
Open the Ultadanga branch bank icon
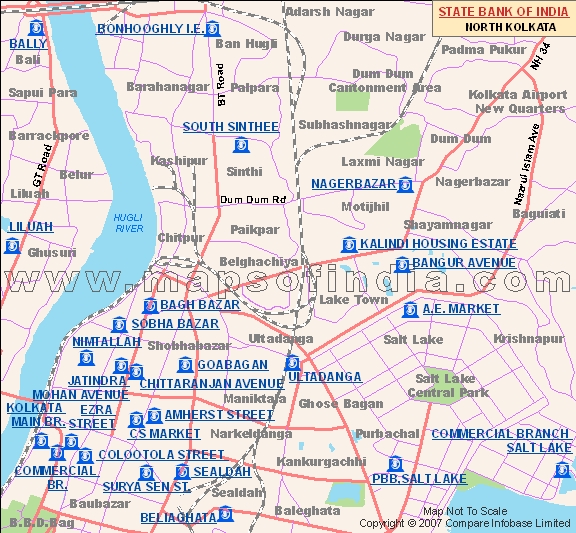click(x=292, y=363)
